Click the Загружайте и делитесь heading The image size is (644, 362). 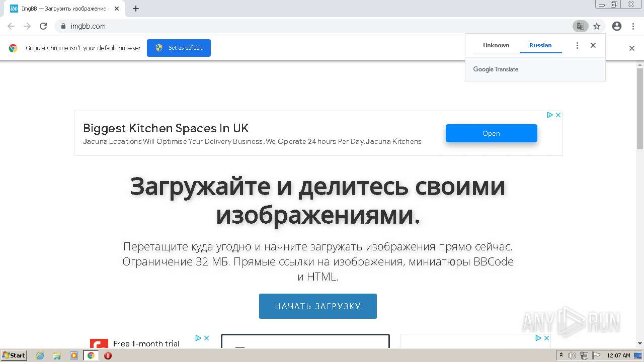pyautogui.click(x=318, y=201)
